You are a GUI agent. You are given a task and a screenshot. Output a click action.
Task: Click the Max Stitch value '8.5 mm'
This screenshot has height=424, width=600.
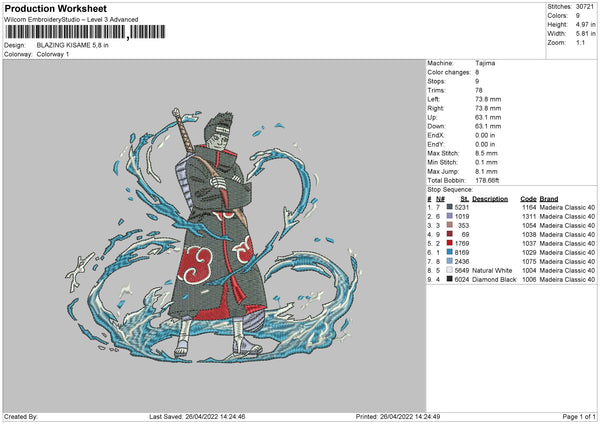pyautogui.click(x=486, y=153)
